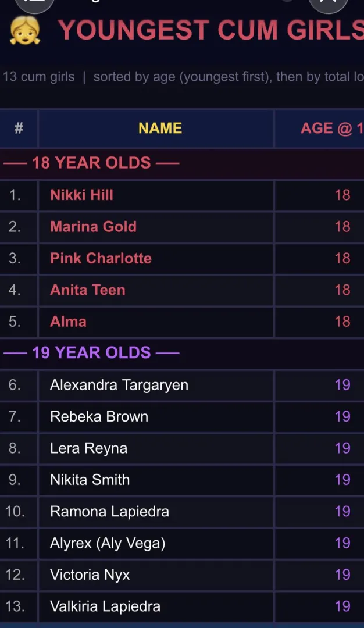Select the Marina Gold row name
364x628 pixels.
point(93,227)
